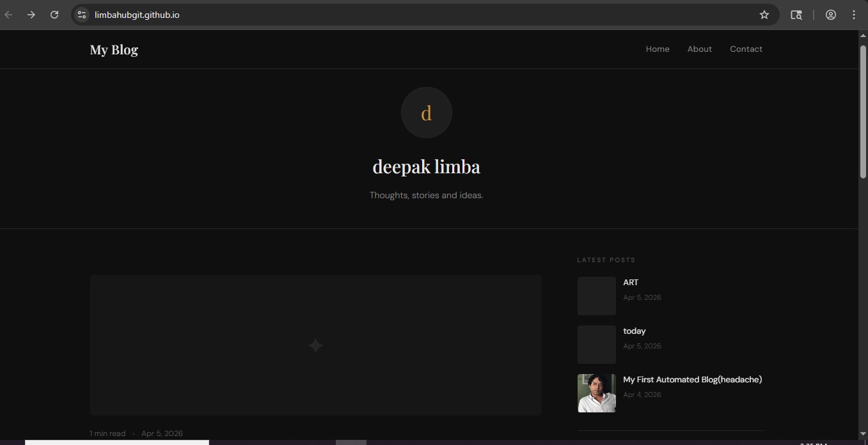Open the 'ART' latest post

pyautogui.click(x=631, y=283)
